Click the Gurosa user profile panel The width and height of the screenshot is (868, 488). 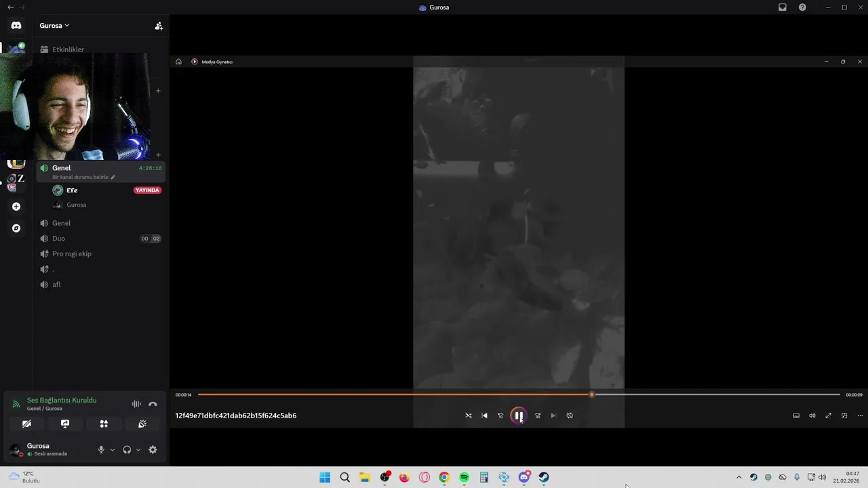(x=49, y=449)
